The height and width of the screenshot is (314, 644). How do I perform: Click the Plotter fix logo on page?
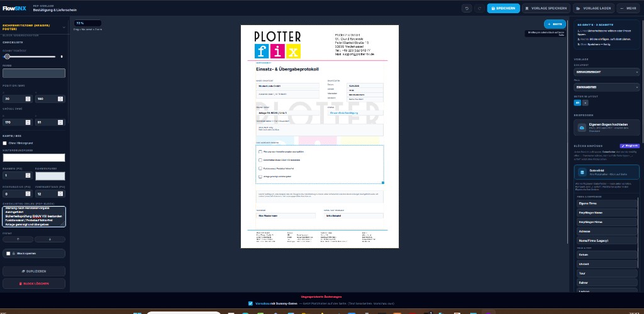click(277, 45)
